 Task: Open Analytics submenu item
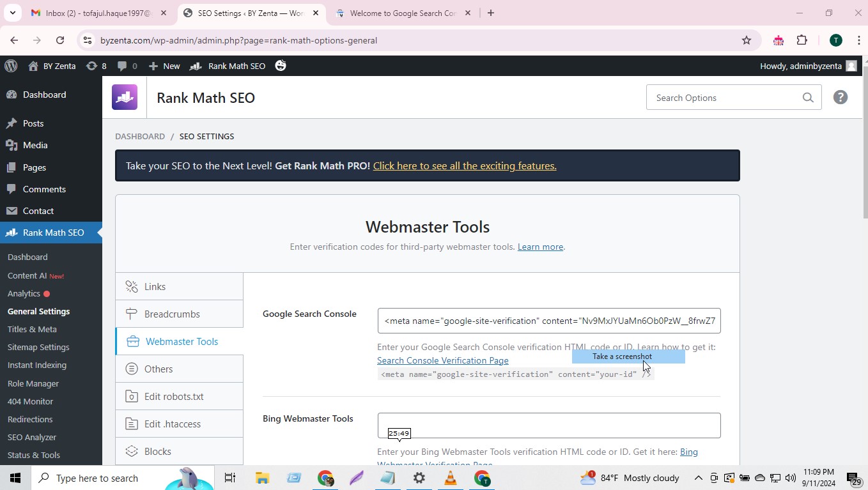pyautogui.click(x=24, y=293)
